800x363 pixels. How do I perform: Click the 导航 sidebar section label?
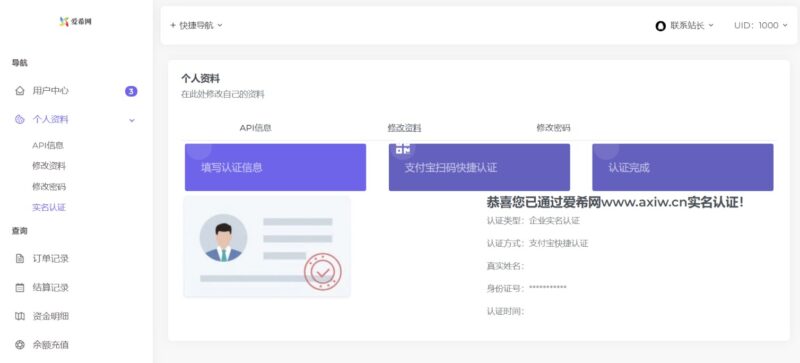click(x=20, y=63)
